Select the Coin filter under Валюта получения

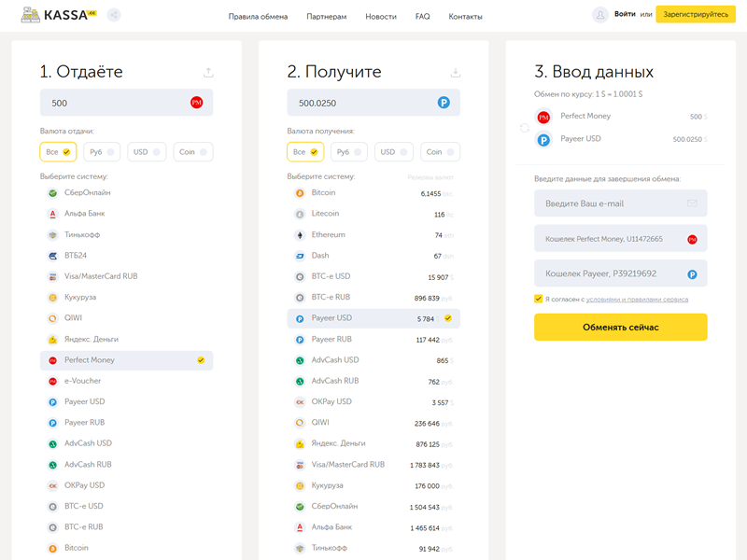(x=440, y=152)
